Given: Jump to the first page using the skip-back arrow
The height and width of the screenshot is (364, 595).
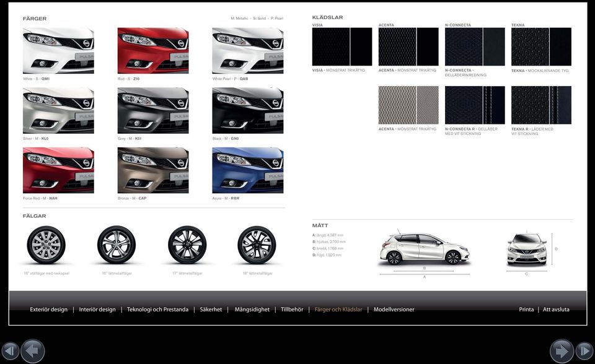Looking at the screenshot, I should (x=10, y=351).
